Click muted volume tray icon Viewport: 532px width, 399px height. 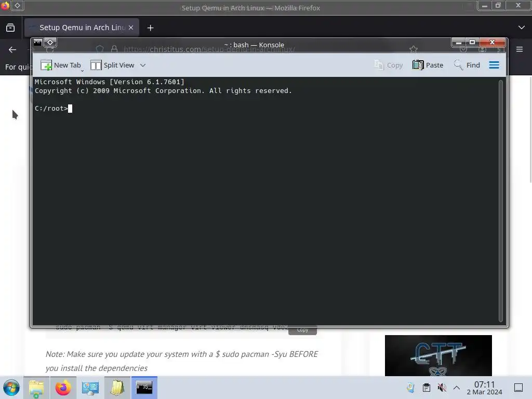(442, 388)
